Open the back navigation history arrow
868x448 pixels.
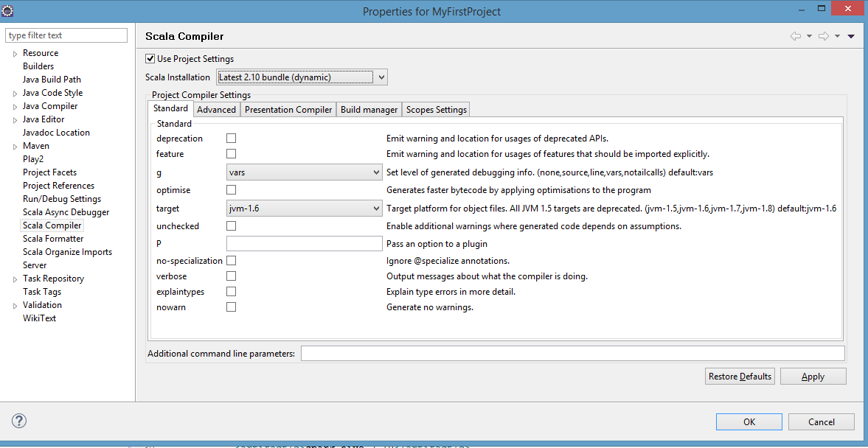[809, 36]
